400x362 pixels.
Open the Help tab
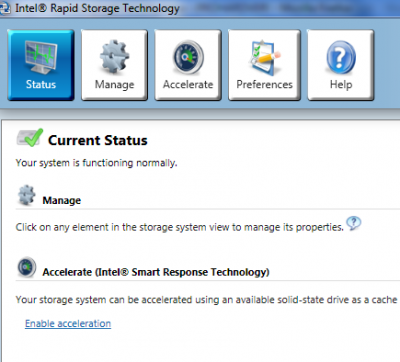coord(341,65)
